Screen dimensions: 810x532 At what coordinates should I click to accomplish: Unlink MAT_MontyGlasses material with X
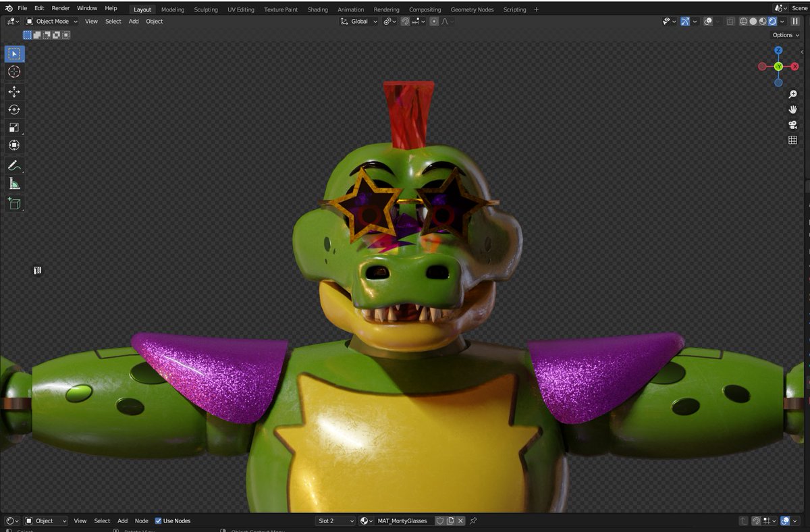click(460, 521)
